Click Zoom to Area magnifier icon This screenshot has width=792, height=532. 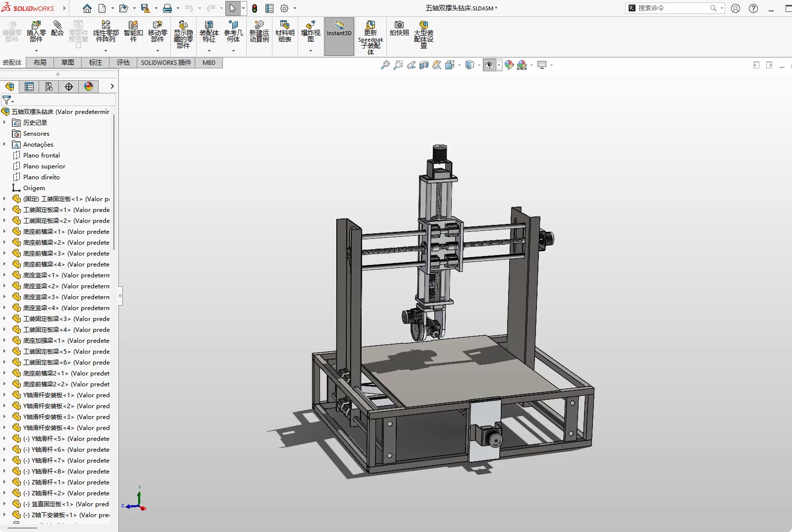point(398,65)
